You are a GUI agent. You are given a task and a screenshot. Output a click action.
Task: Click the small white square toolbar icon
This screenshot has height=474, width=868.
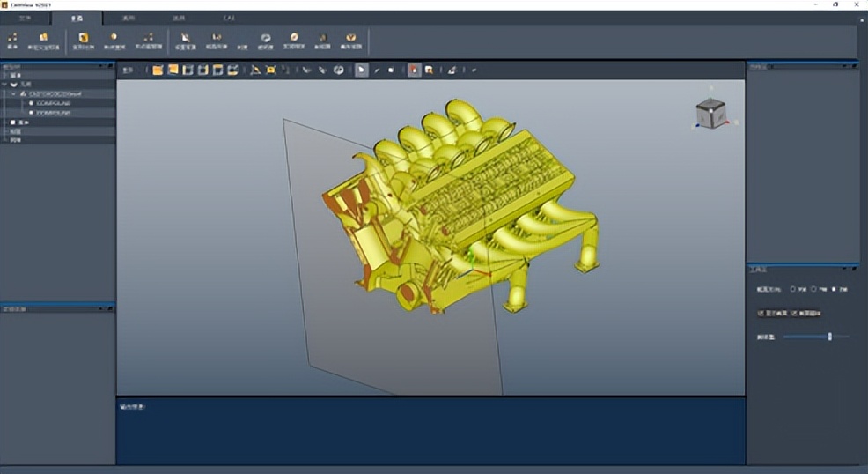point(391,70)
